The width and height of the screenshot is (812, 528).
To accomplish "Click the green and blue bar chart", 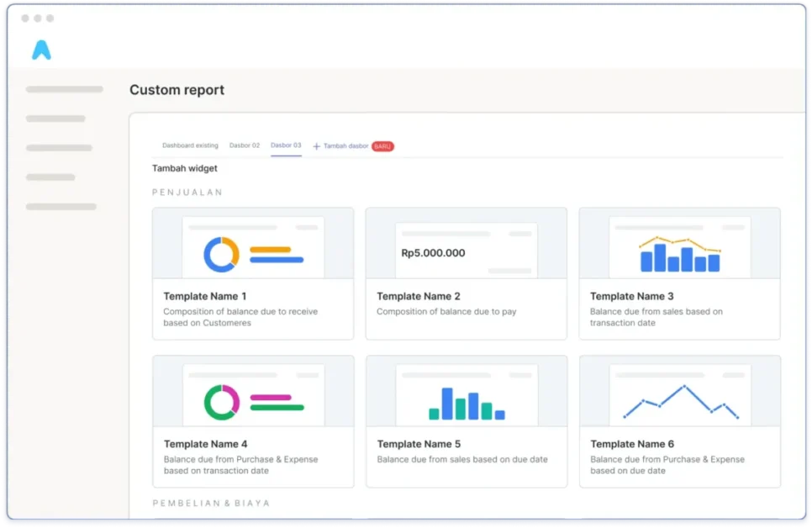I will [467, 404].
